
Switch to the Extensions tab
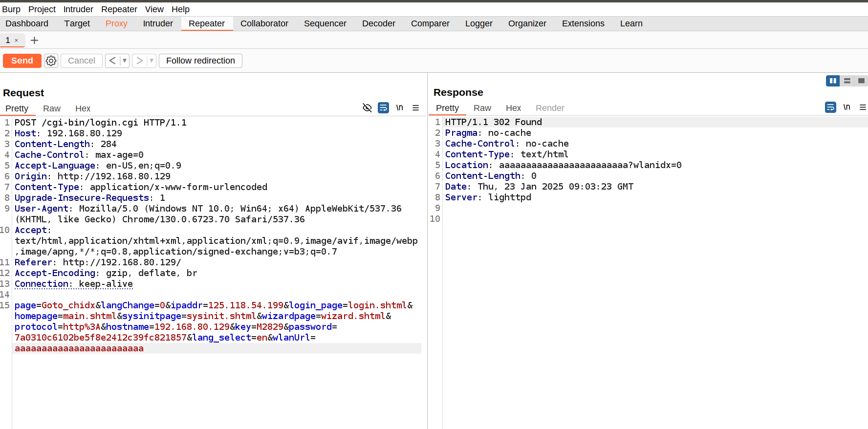[x=583, y=23]
